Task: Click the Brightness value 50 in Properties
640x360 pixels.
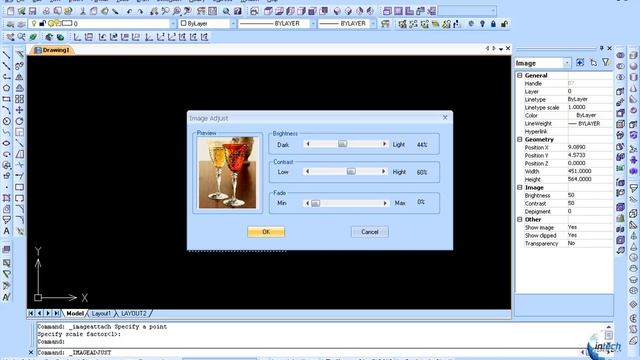Action: 571,196
